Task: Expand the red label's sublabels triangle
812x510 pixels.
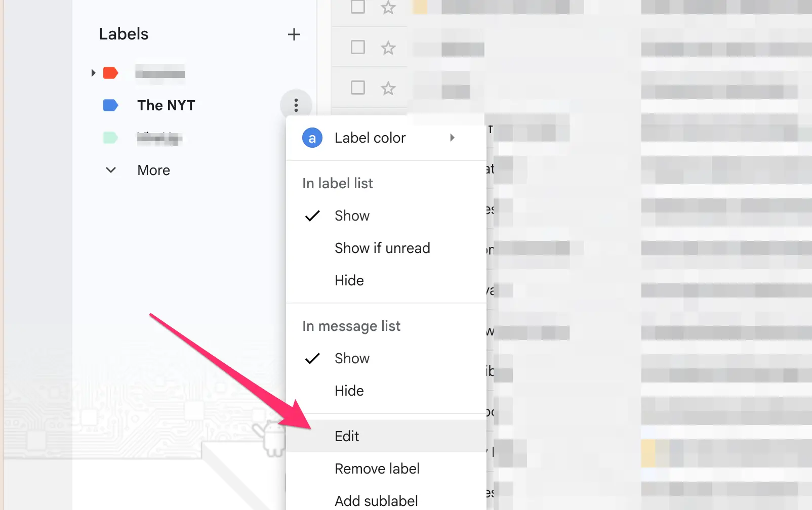Action: [93, 72]
